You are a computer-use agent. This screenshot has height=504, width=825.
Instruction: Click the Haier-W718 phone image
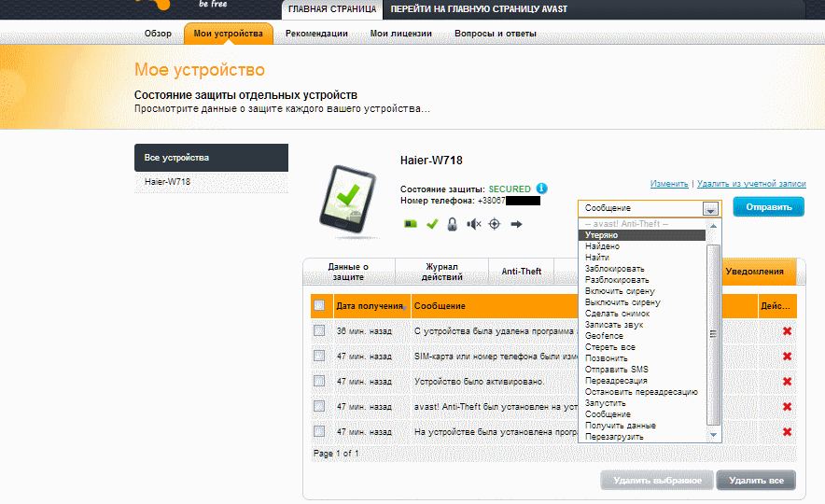click(348, 200)
